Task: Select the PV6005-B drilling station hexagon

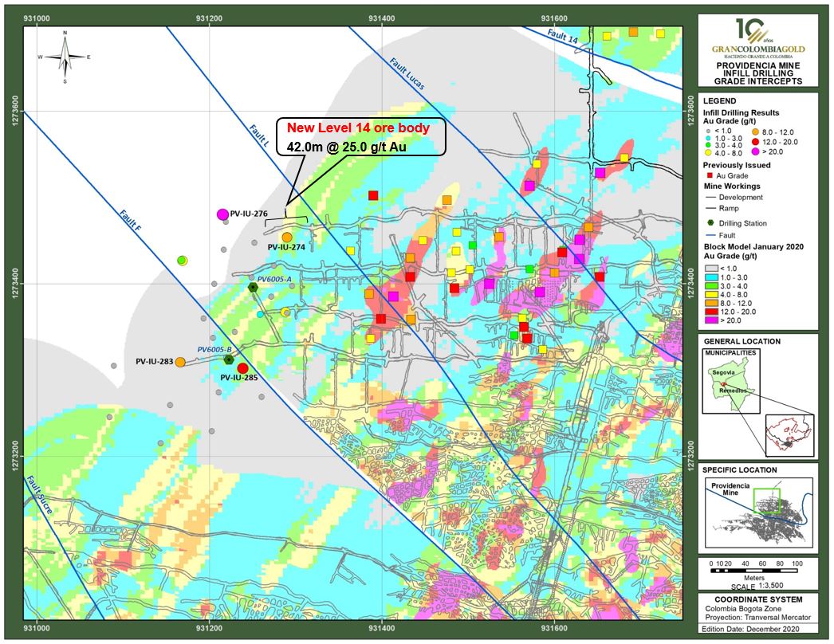Action: (x=229, y=360)
